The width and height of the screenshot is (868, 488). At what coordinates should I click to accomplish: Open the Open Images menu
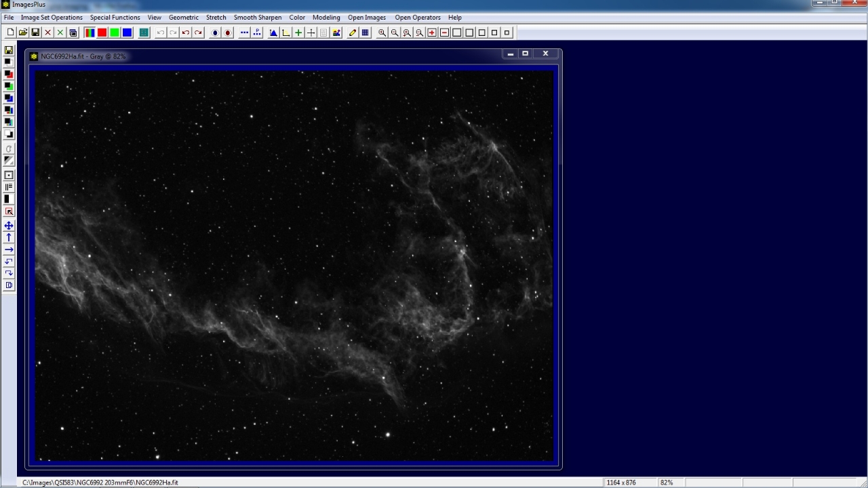367,18
